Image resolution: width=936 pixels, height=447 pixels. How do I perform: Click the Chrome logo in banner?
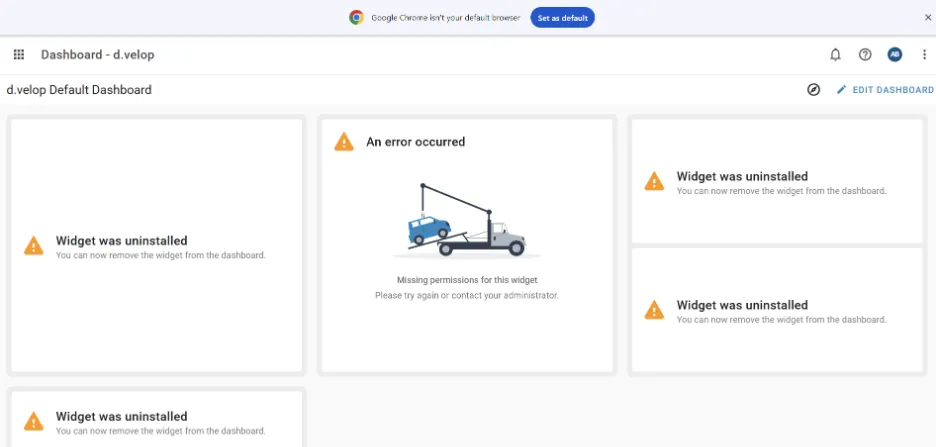click(356, 18)
